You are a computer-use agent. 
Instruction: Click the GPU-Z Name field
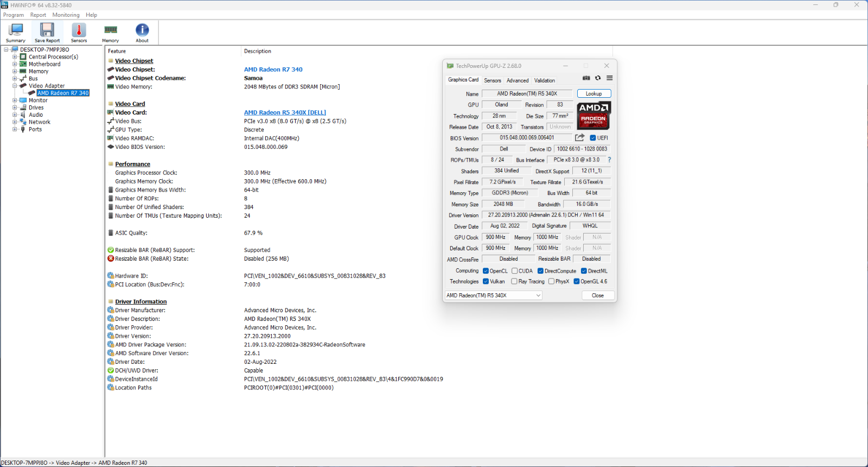click(527, 93)
